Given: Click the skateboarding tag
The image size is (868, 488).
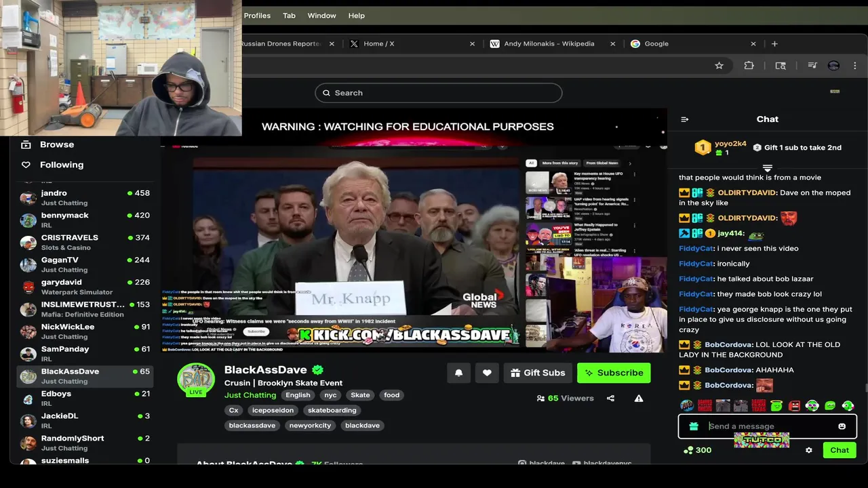Looking at the screenshot, I should (x=332, y=410).
